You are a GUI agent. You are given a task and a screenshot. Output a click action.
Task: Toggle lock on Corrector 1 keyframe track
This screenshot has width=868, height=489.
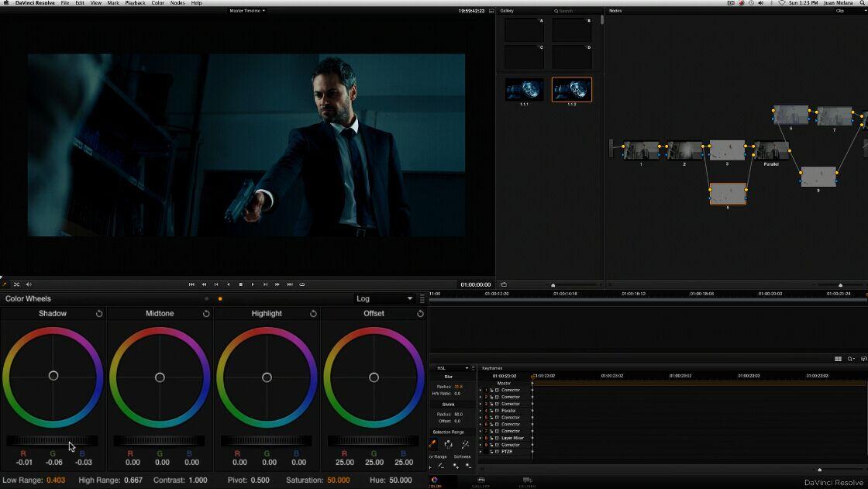(491, 391)
